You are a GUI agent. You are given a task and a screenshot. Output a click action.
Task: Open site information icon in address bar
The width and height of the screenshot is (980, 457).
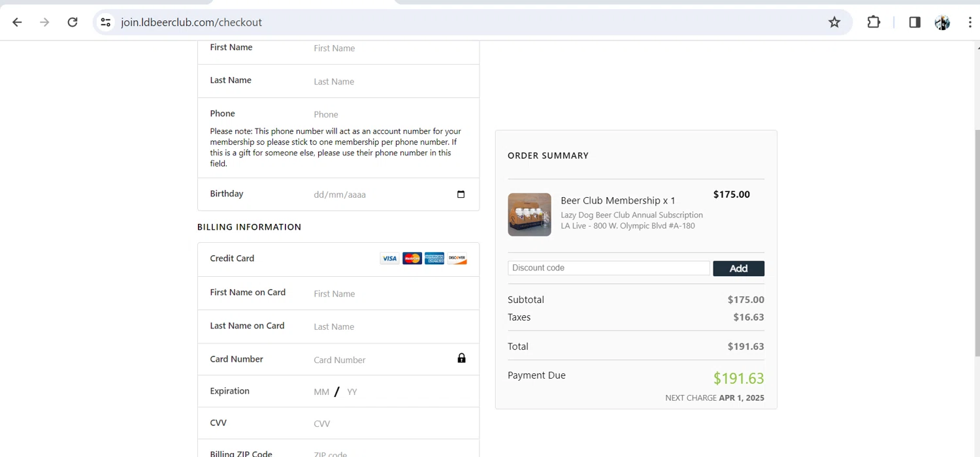coord(105,22)
